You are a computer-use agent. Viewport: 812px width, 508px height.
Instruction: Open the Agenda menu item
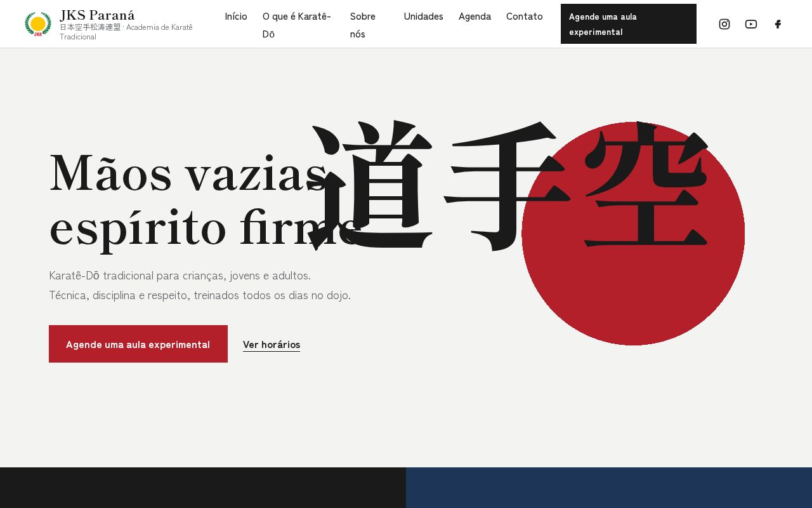[475, 17]
